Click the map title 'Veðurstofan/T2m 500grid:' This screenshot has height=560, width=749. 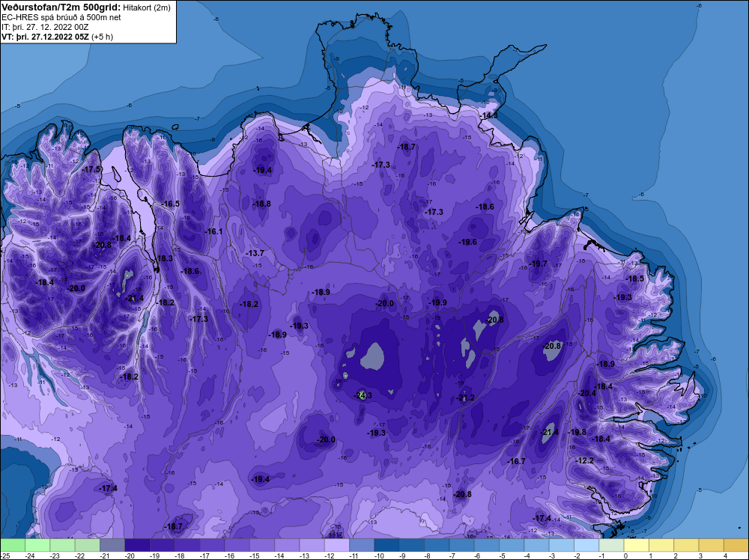pyautogui.click(x=61, y=7)
